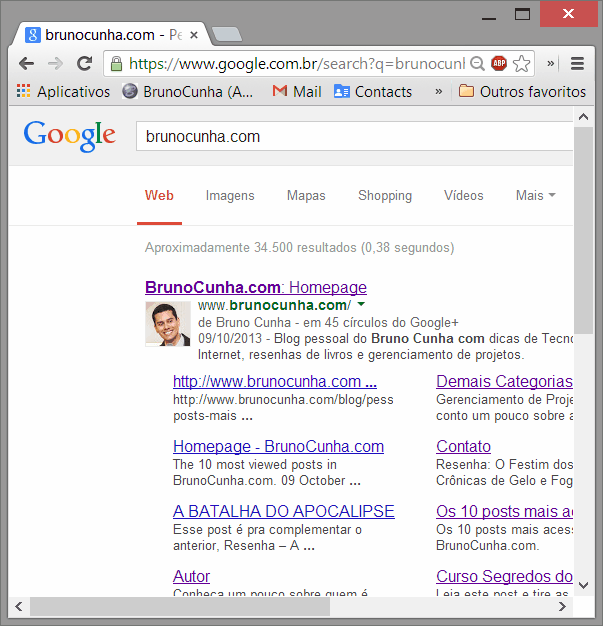Reload the page with the refresh icon
The height and width of the screenshot is (626, 603).
pos(85,63)
